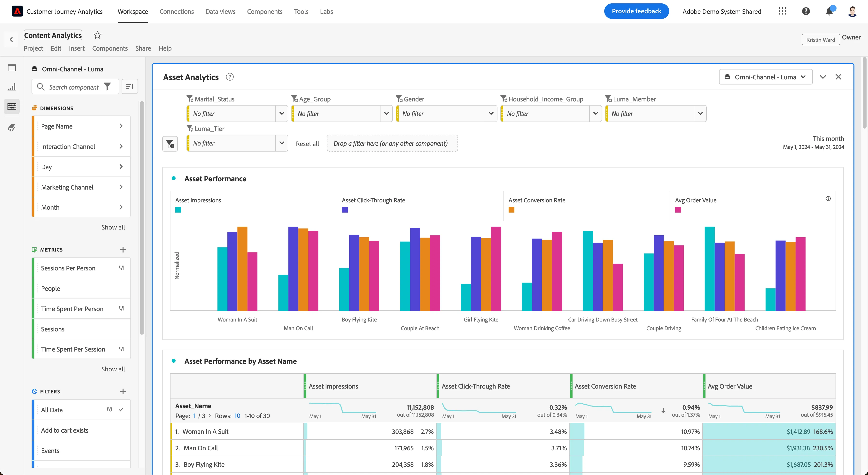Open the Share menu
The height and width of the screenshot is (475, 868).
[143, 48]
